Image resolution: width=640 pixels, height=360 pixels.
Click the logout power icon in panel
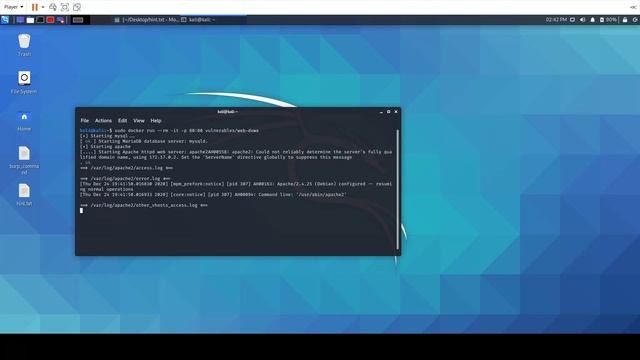635,20
